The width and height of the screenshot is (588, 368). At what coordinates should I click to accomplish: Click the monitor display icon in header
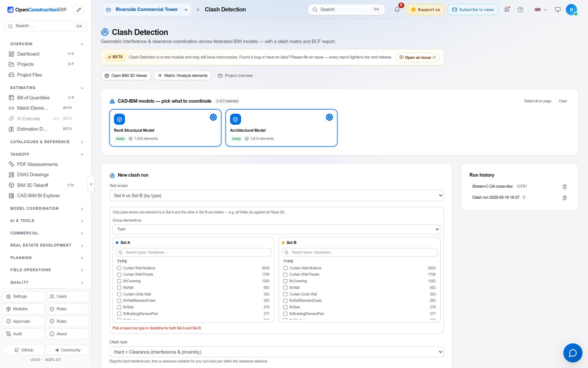(x=558, y=10)
